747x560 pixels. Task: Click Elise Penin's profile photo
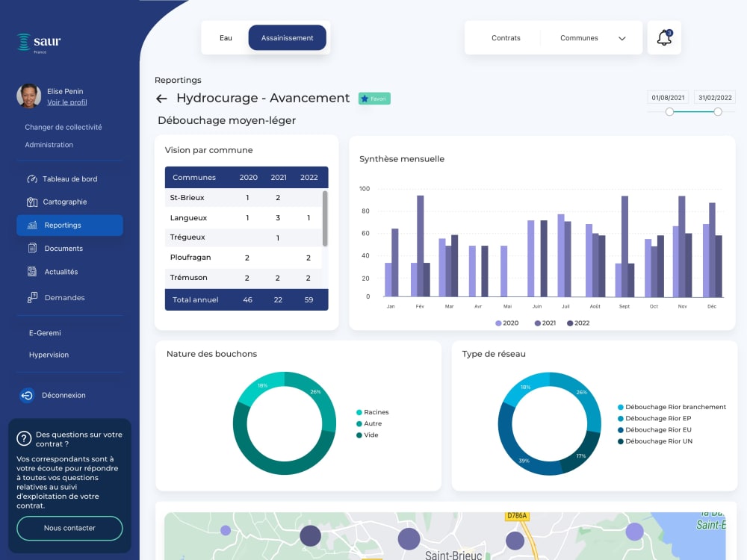(28, 96)
